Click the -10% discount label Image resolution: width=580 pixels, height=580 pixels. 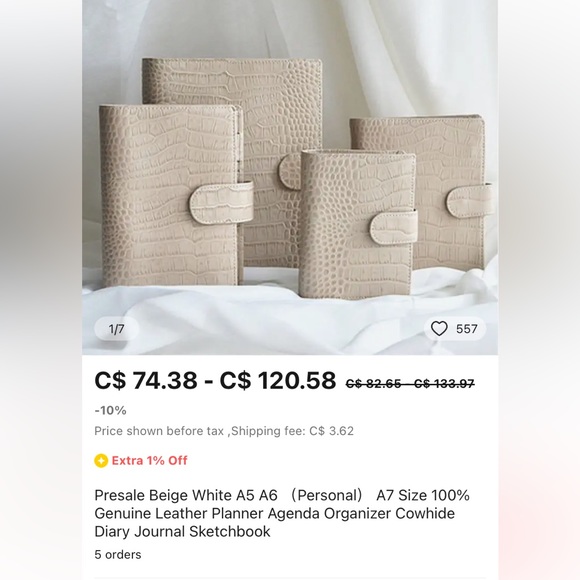coord(110,411)
